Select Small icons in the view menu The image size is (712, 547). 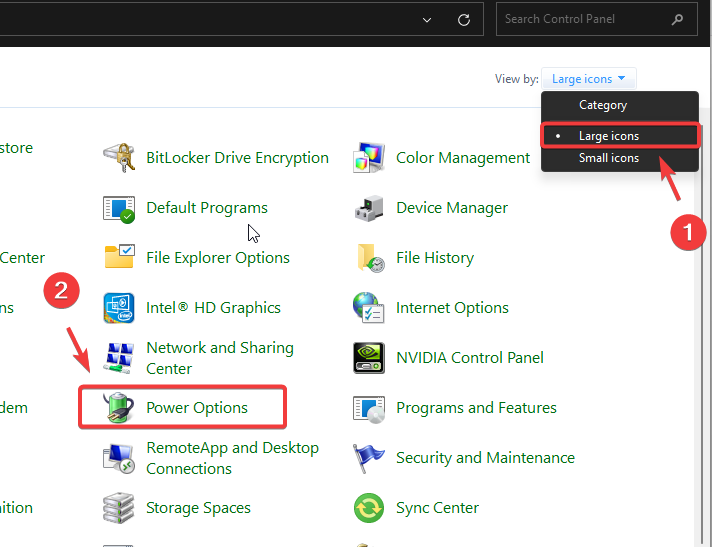[620, 158]
